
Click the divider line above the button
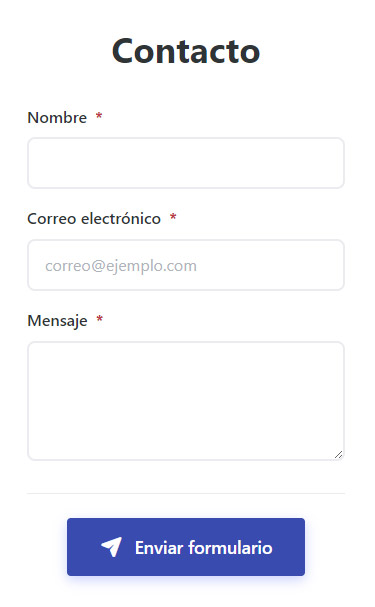tap(186, 494)
